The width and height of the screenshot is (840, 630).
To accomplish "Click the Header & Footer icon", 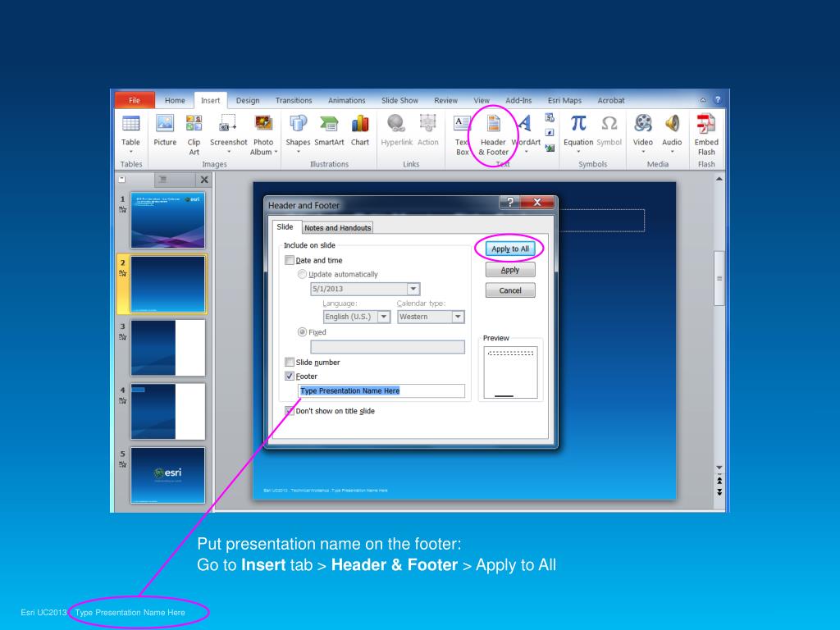I will coord(493,125).
